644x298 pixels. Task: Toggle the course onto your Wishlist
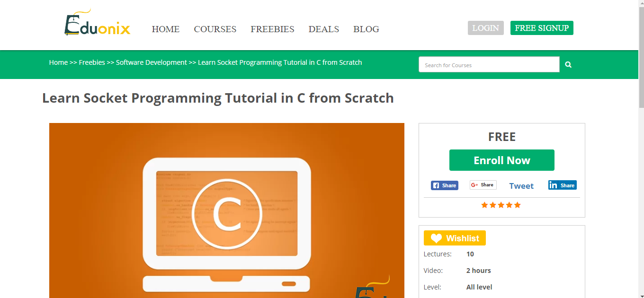coord(454,238)
